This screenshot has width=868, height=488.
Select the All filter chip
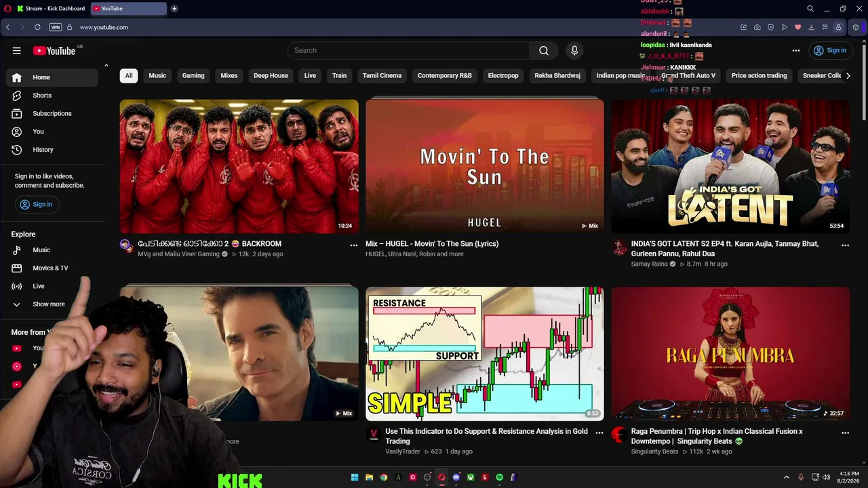(129, 76)
